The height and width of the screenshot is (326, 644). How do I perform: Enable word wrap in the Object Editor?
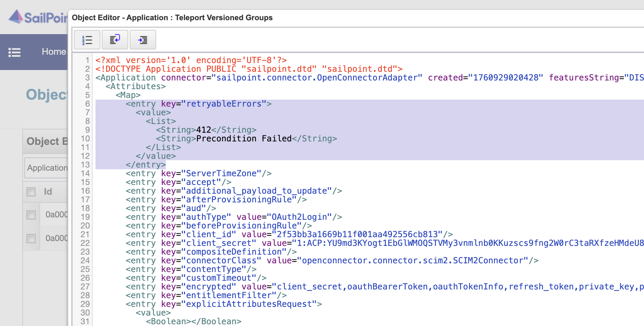tap(115, 39)
